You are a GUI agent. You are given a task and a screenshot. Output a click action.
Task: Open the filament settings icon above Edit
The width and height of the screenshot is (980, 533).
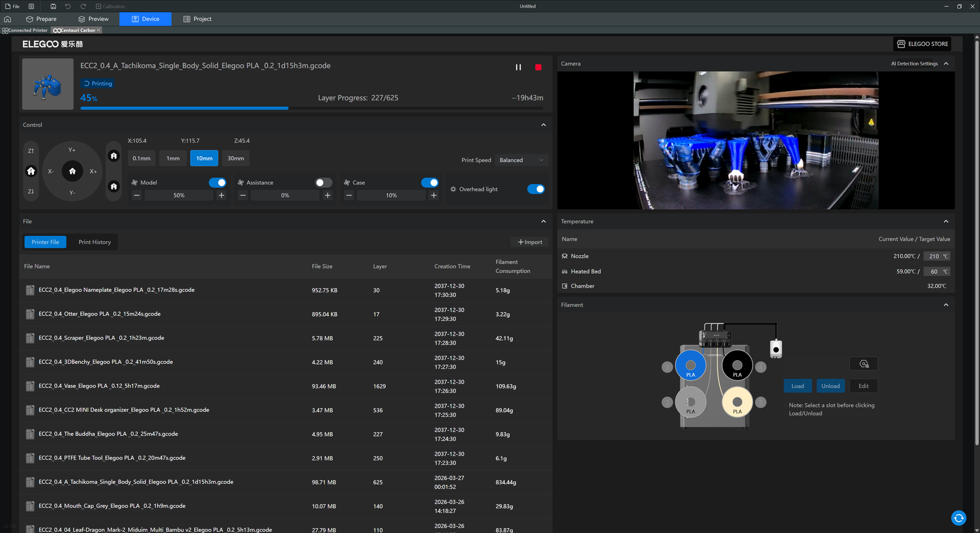click(864, 364)
